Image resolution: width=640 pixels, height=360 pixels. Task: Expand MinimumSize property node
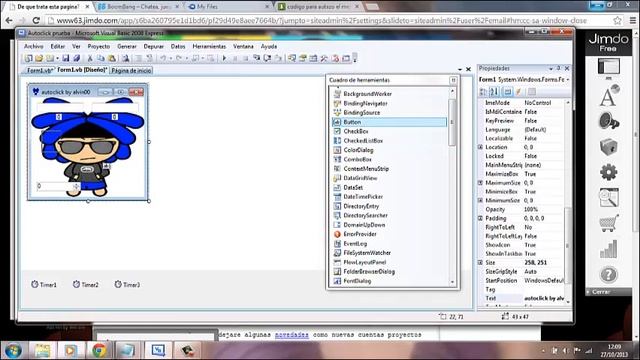[x=480, y=200]
